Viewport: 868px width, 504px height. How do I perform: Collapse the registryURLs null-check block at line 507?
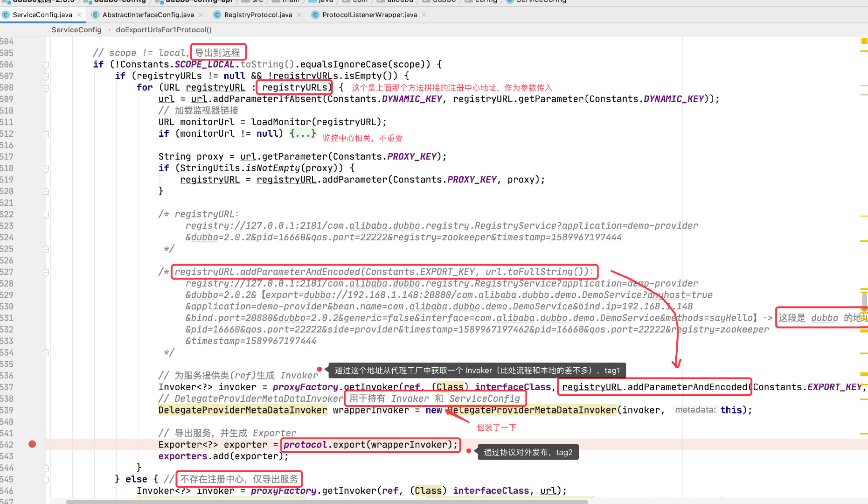46,76
